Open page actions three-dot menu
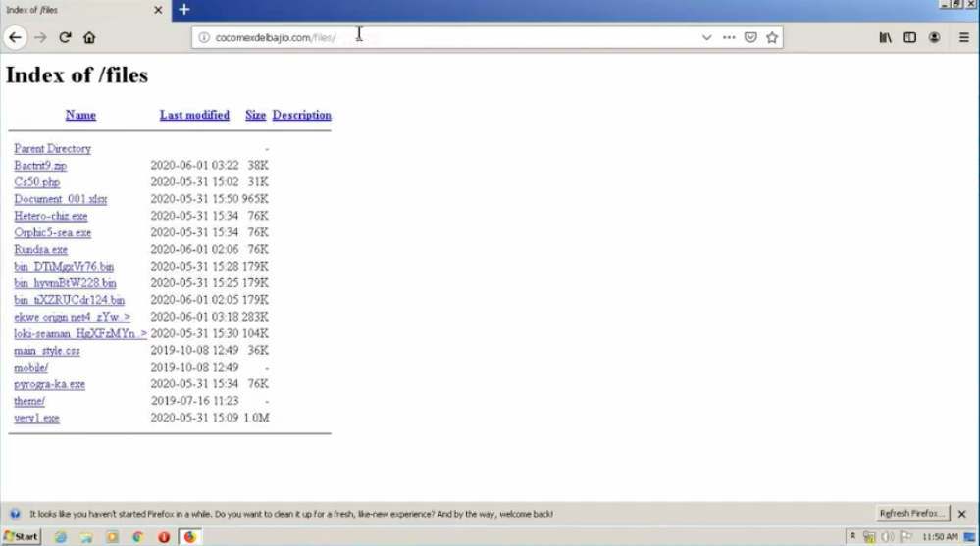The height and width of the screenshot is (546, 980). pyautogui.click(x=729, y=37)
